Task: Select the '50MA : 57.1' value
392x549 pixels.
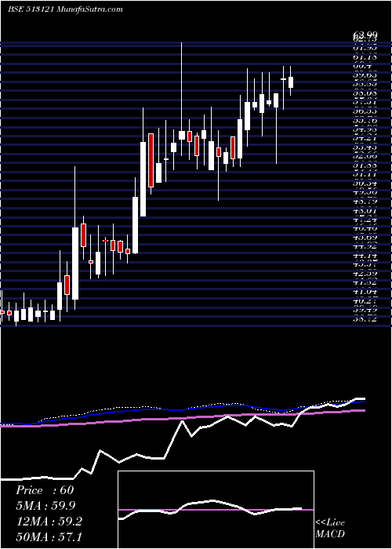Action: 49,536
